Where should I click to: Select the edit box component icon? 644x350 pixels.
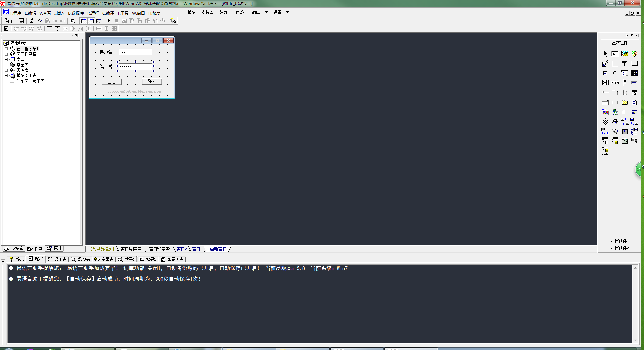coord(615,54)
